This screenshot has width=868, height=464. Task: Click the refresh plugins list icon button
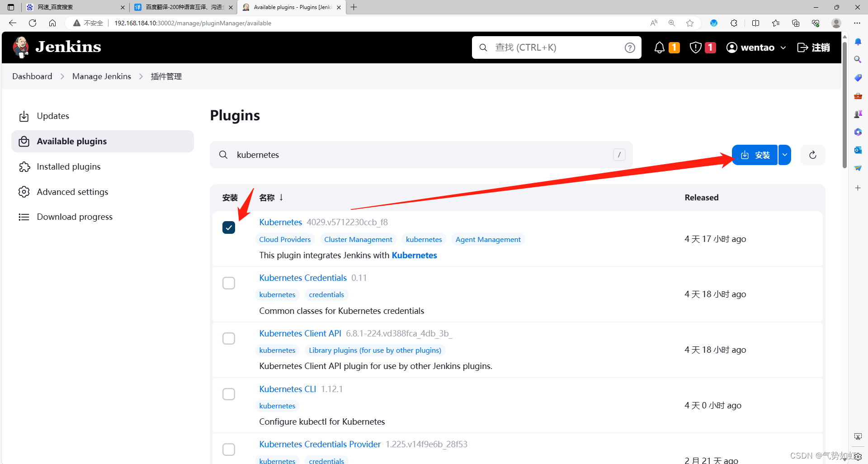(x=812, y=155)
